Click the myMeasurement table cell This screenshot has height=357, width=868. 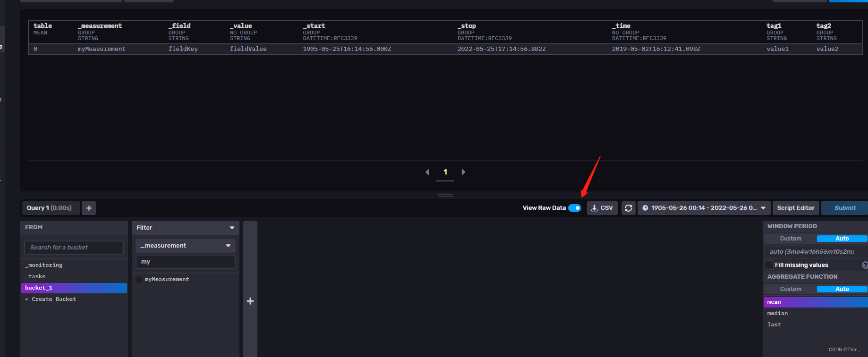tap(102, 49)
